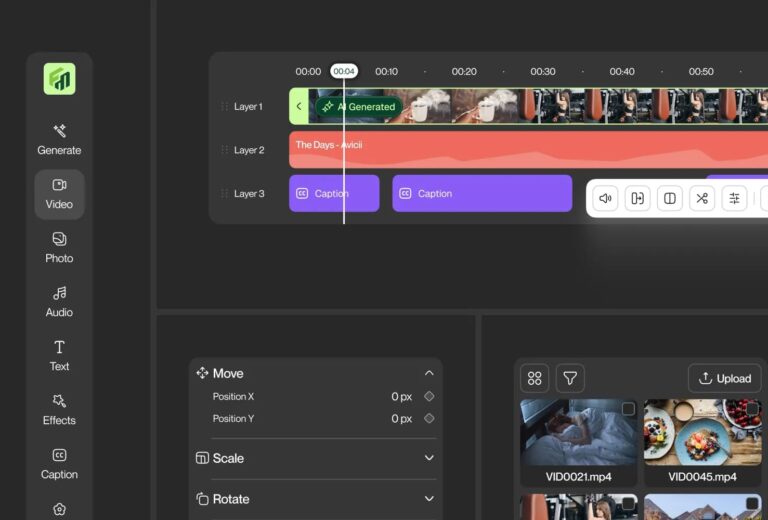Select the Layer 3 label
Viewport: 768px width, 520px height.
pos(249,193)
